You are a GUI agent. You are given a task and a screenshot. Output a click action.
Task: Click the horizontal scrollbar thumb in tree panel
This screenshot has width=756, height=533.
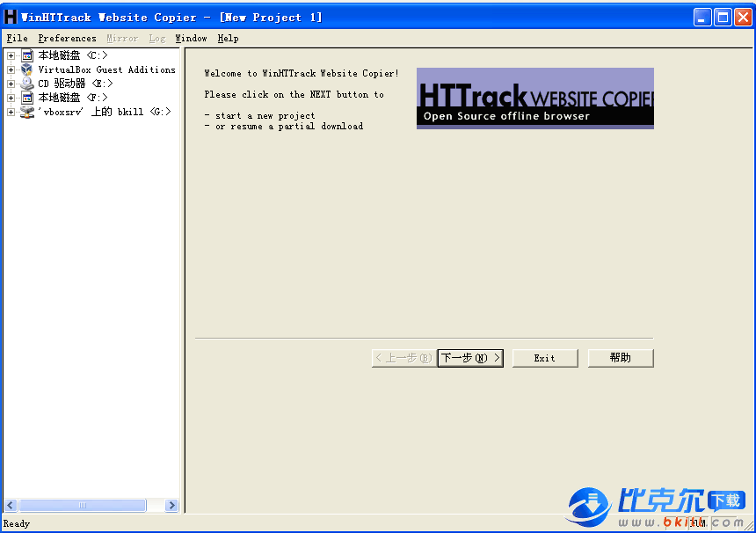coord(83,505)
